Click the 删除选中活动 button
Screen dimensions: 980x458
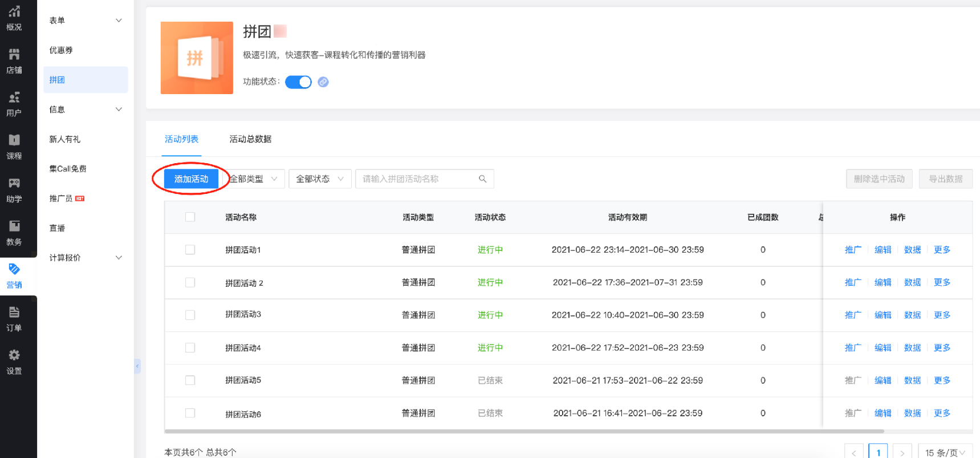(x=879, y=179)
